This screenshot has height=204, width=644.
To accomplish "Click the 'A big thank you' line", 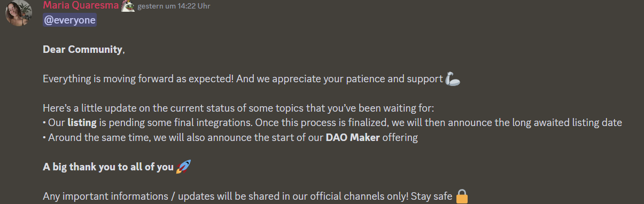I will point(108,167).
